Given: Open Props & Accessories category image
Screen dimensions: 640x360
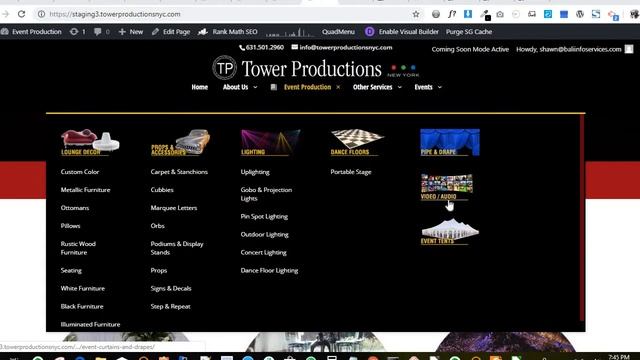Looking at the screenshot, I should (x=180, y=142).
